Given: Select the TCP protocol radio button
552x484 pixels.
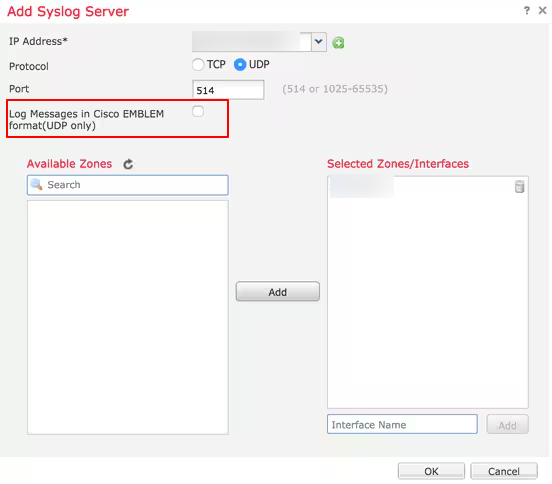Looking at the screenshot, I should coord(198,65).
